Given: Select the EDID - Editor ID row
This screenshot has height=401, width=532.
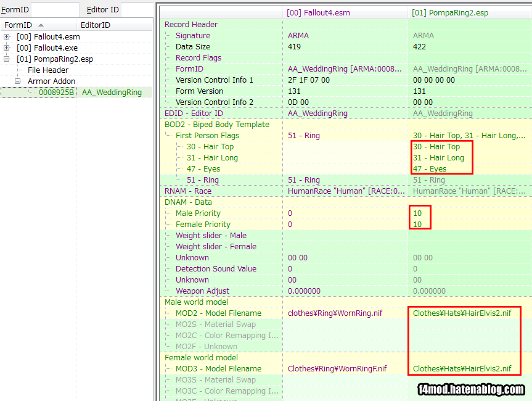Looking at the screenshot, I should [x=194, y=114].
